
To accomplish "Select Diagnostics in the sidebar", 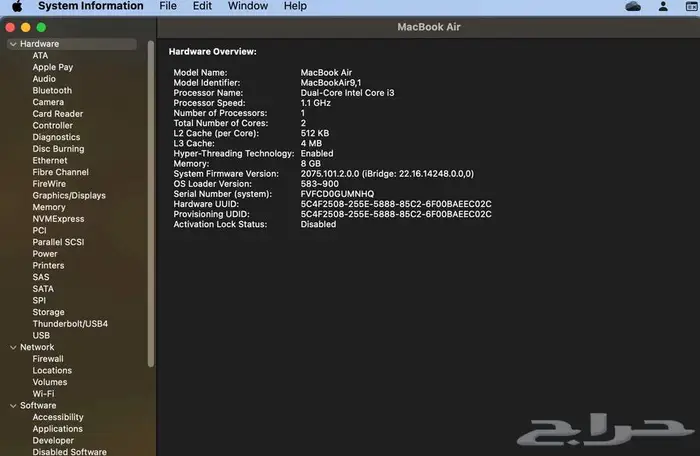I will (x=56, y=137).
